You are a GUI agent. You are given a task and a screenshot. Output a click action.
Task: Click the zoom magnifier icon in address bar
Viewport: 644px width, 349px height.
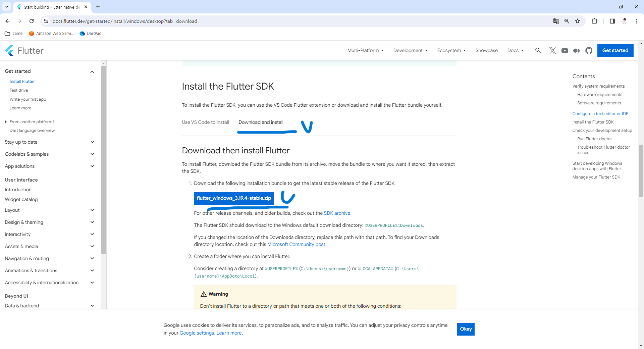tap(567, 21)
